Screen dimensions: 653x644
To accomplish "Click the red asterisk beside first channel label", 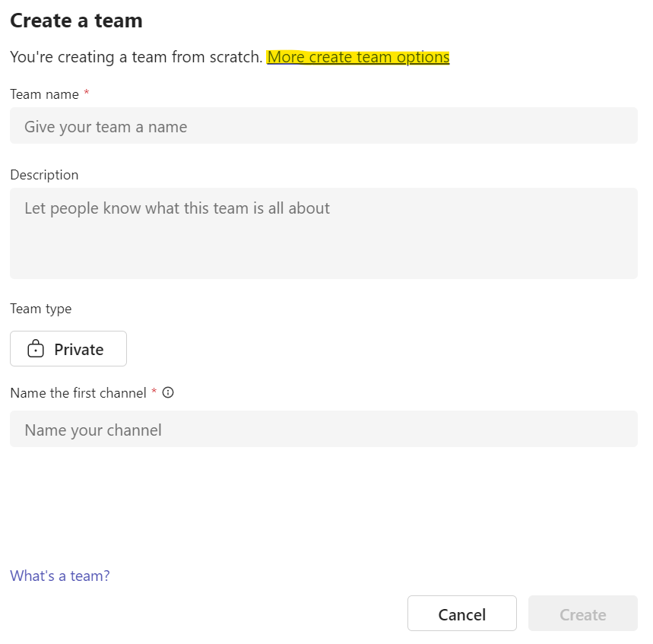I will [154, 391].
